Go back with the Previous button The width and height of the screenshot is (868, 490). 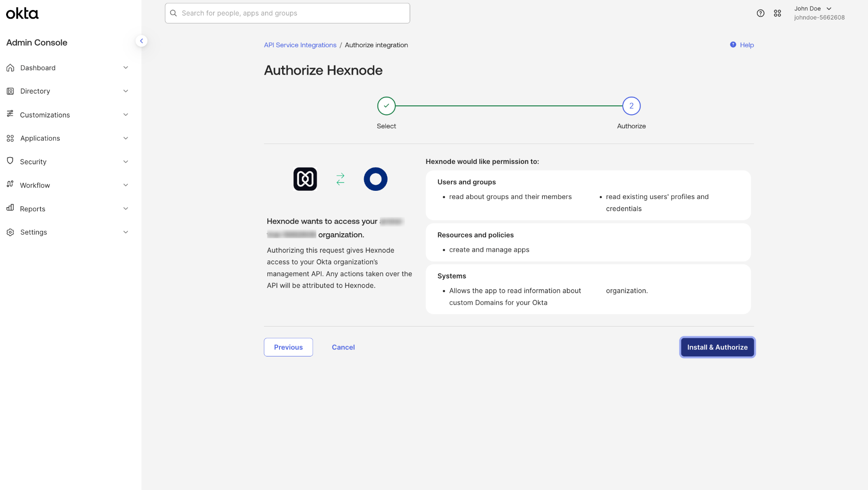[x=288, y=347]
